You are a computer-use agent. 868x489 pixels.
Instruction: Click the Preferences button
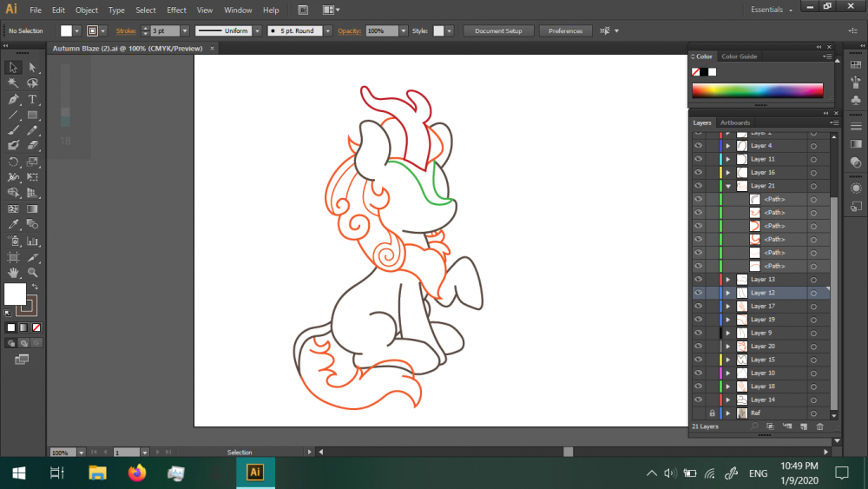click(565, 31)
